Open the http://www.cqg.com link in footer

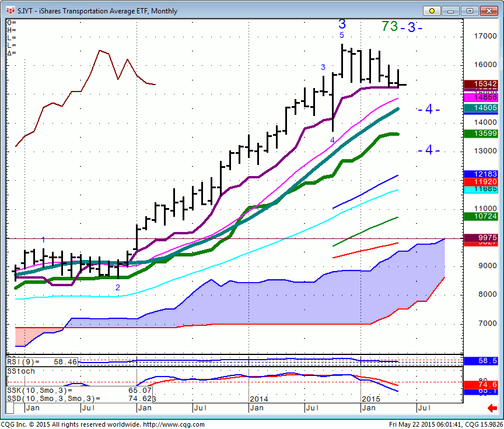(x=174, y=424)
